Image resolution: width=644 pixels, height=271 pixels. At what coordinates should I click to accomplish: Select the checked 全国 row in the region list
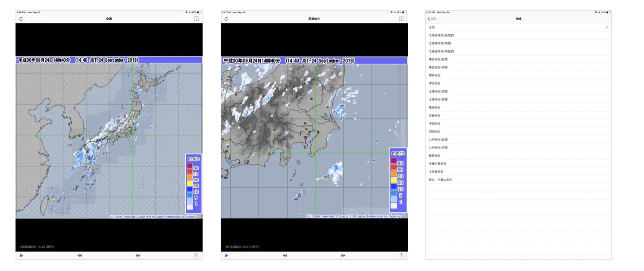518,27
